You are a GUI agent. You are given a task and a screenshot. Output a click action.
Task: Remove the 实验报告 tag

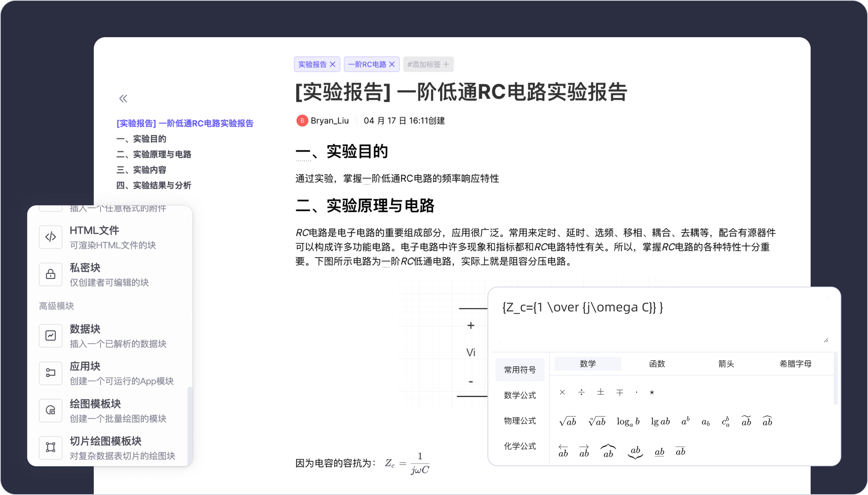(333, 64)
